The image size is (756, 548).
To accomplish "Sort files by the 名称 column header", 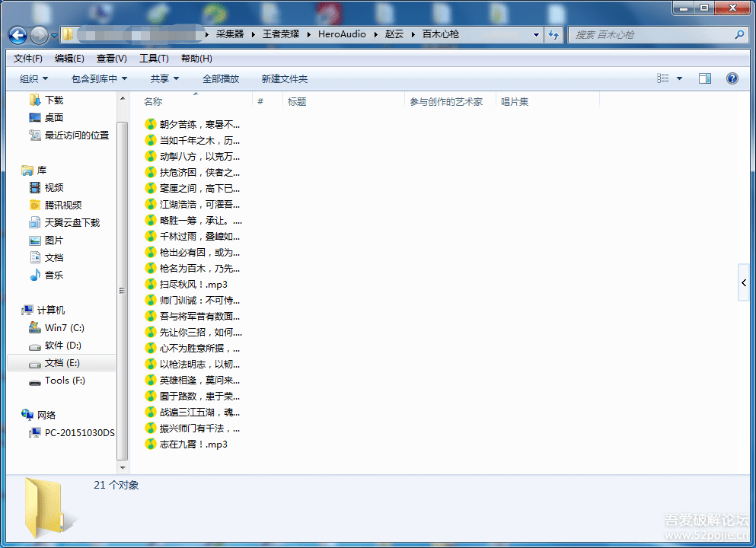I will tap(153, 102).
